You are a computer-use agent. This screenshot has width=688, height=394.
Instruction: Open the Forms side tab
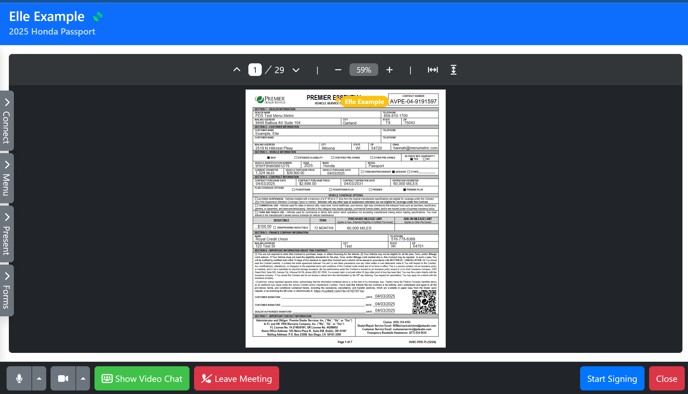click(6, 290)
